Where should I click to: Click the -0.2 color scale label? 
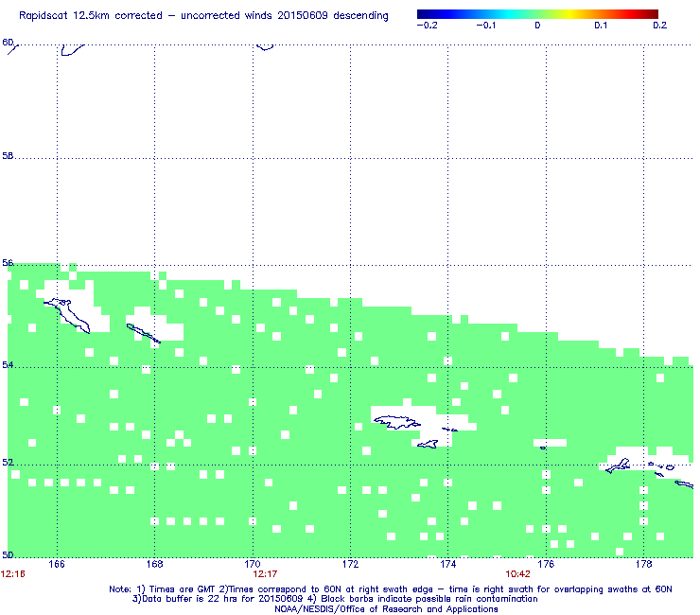click(x=428, y=26)
